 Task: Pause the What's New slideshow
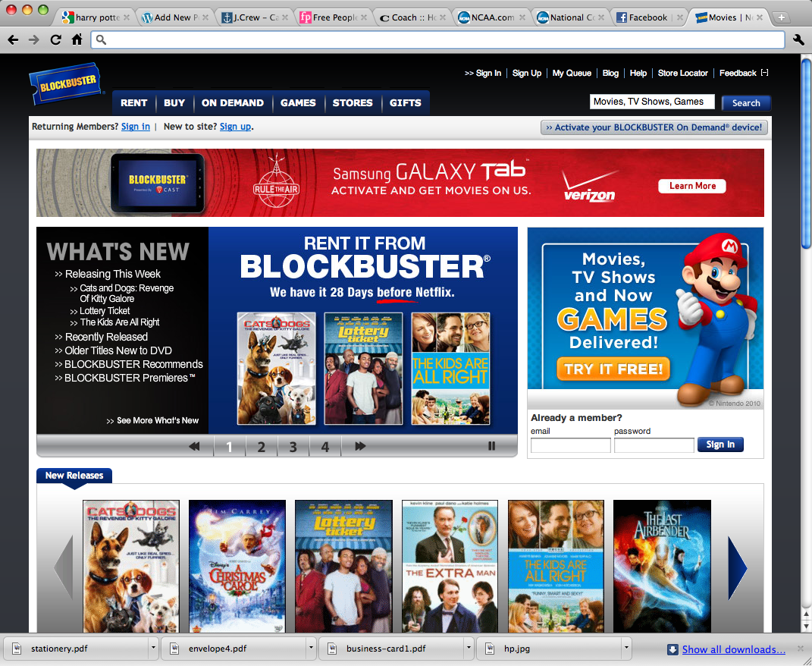coord(491,446)
